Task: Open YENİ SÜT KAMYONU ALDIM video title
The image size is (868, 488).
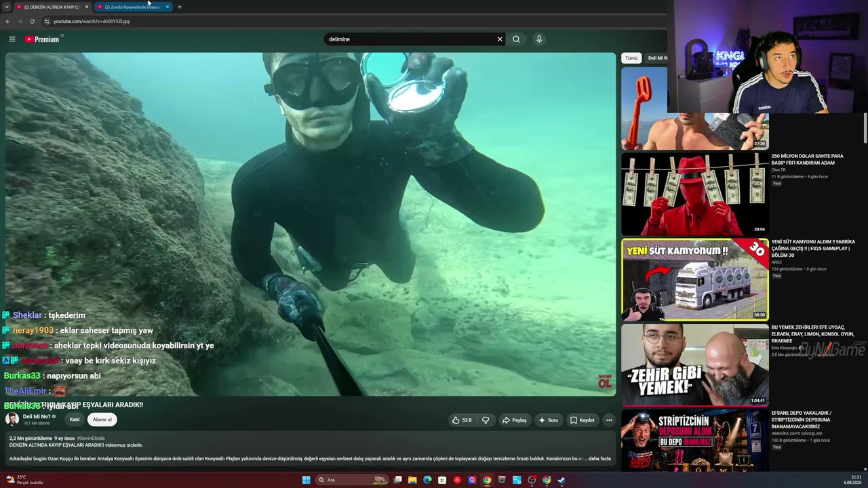Action: coord(813,248)
